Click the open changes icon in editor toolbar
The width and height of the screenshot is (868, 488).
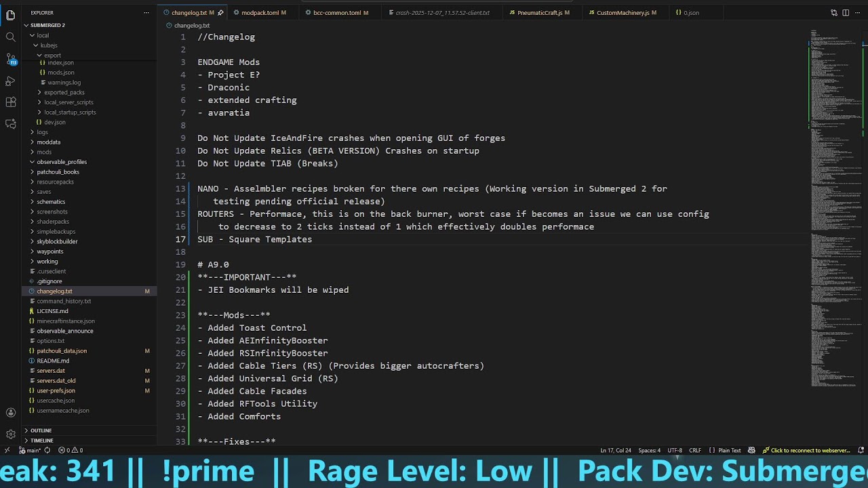834,13
